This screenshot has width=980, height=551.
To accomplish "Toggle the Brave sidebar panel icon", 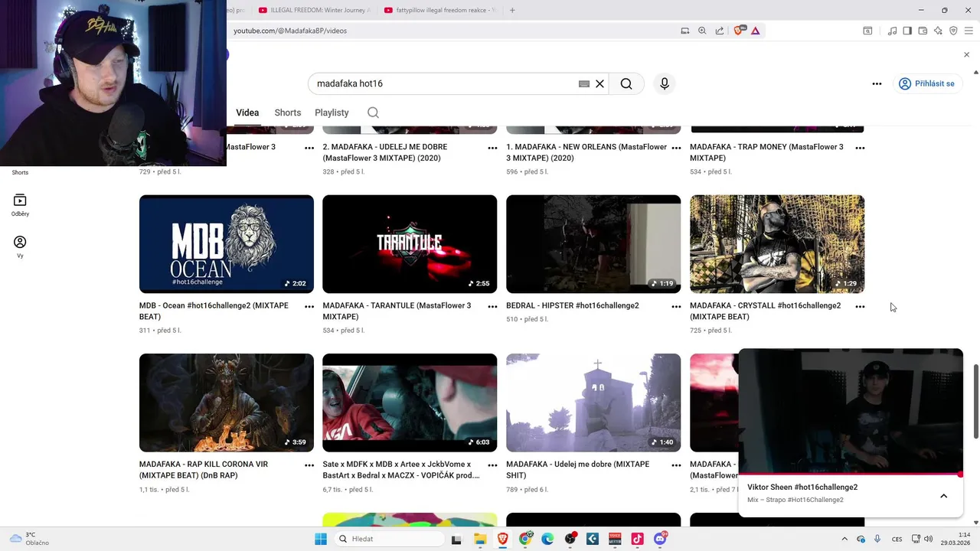I will coord(907,31).
